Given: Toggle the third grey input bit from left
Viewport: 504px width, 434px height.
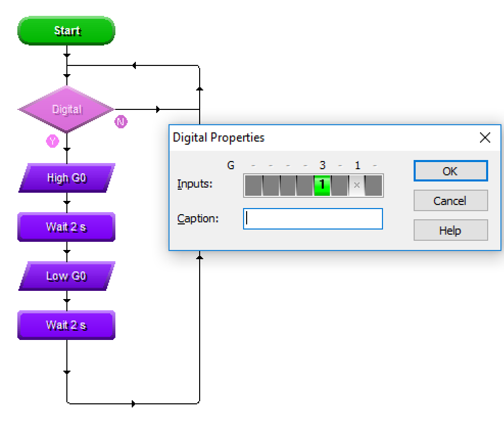Looking at the screenshot, I should tap(287, 186).
